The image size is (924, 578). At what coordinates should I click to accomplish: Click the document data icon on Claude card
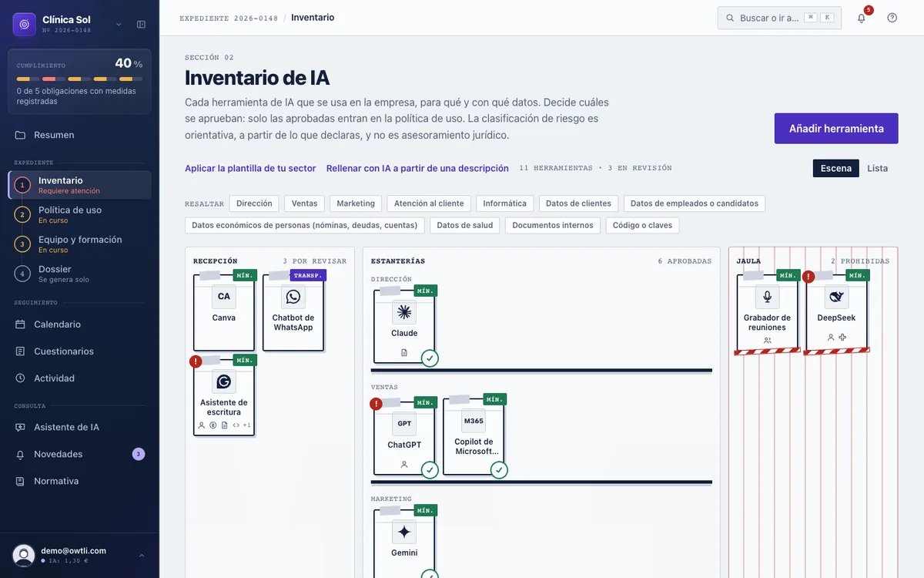coord(404,353)
